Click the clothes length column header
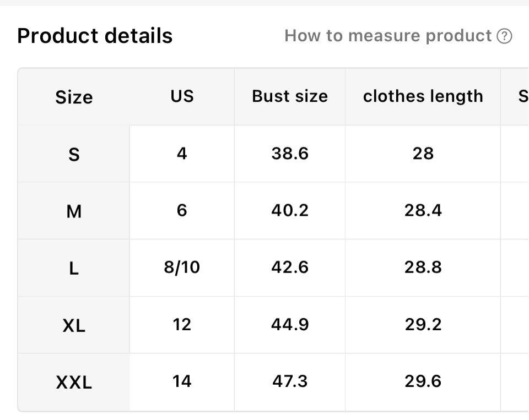Image resolution: width=529 pixels, height=420 pixels. (423, 96)
